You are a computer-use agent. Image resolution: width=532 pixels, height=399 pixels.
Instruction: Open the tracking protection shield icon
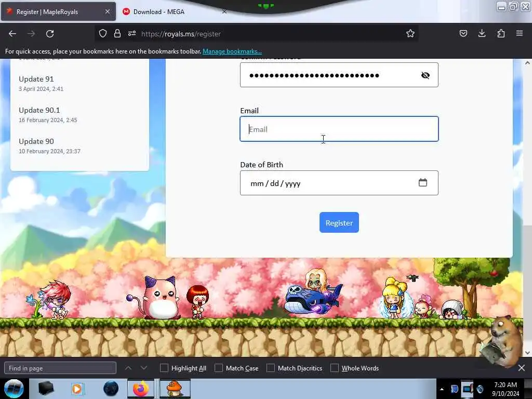[x=103, y=33]
